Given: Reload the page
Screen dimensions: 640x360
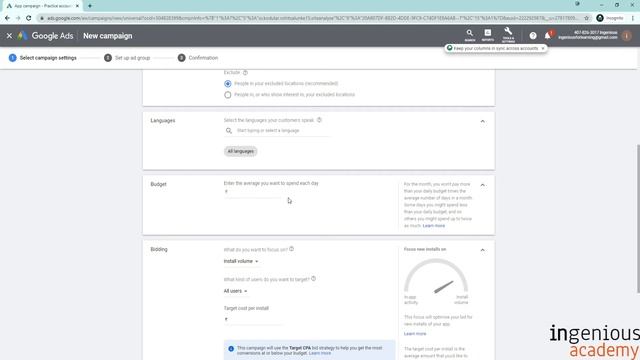Looking at the screenshot, I should coord(29,18).
